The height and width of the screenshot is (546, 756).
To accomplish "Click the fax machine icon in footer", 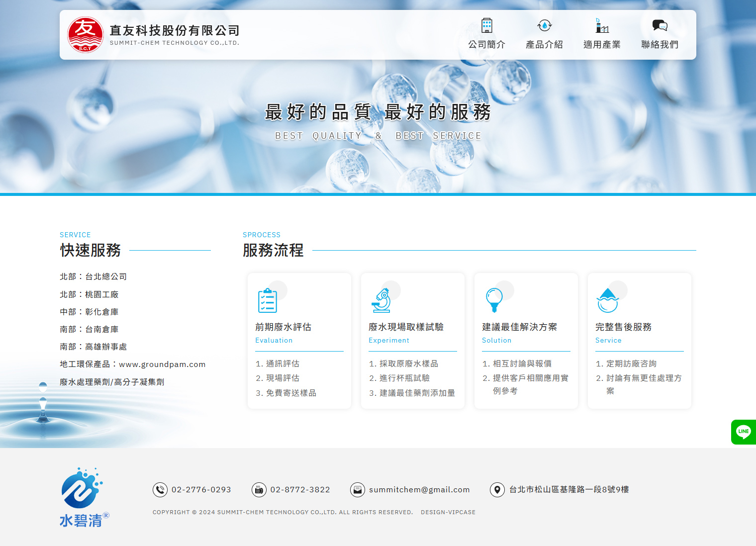I will click(x=259, y=490).
